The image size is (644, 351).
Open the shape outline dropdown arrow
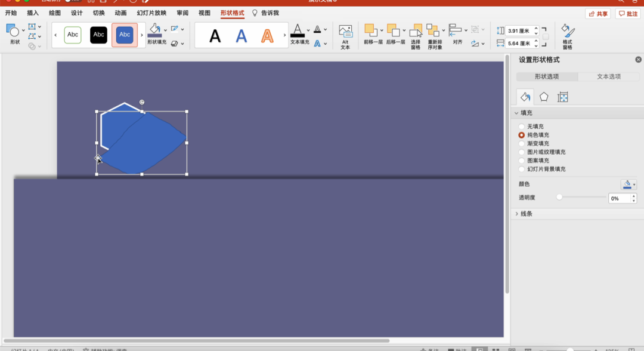[x=182, y=29]
